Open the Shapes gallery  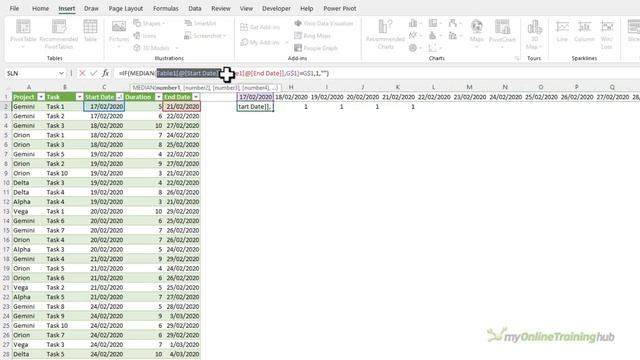[149, 23]
